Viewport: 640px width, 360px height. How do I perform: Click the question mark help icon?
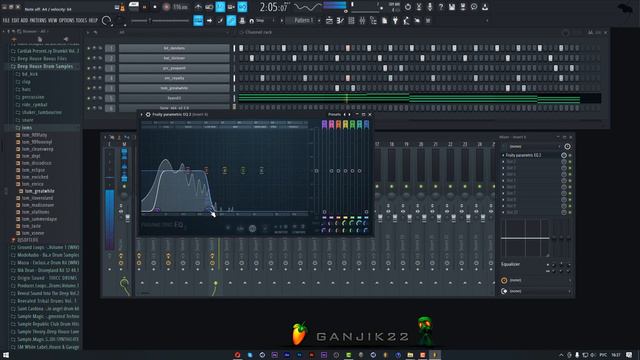point(440,7)
